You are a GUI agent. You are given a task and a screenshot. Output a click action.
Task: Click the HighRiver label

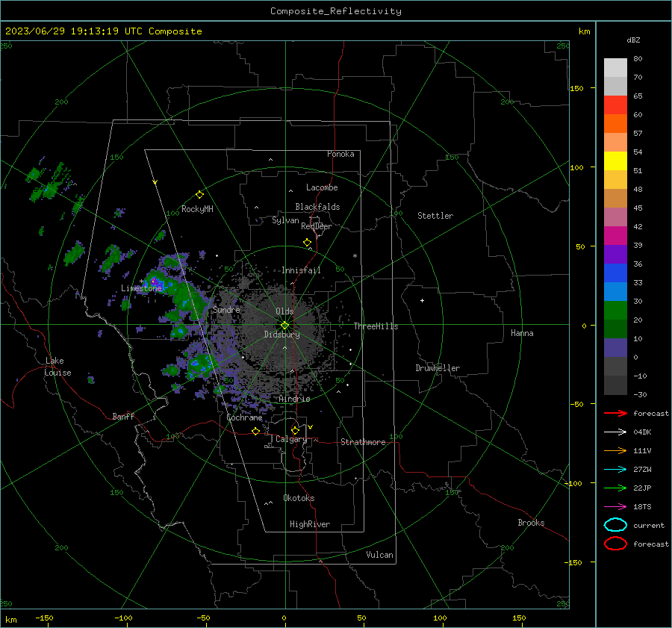[x=310, y=524]
